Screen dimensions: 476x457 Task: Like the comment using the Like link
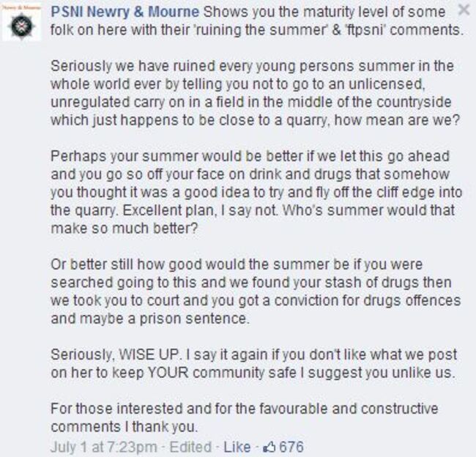pyautogui.click(x=237, y=447)
